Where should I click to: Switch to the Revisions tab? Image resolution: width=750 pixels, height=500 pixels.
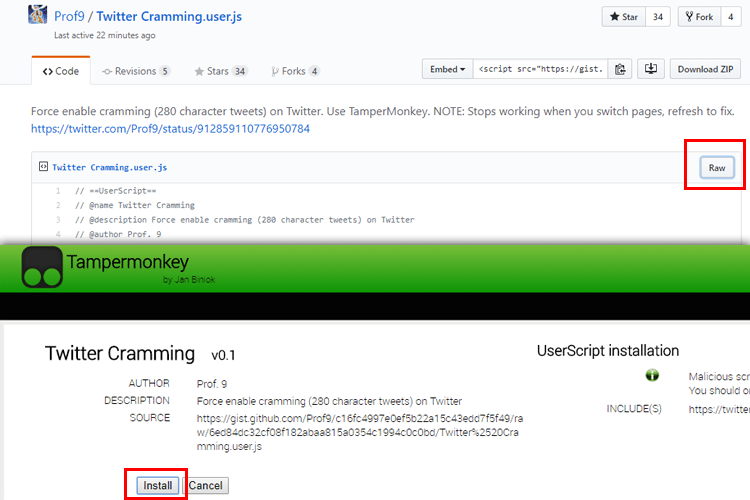136,71
